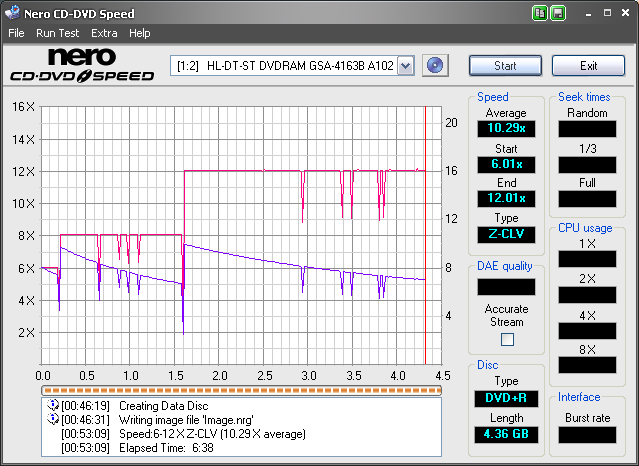Image resolution: width=639 pixels, height=466 pixels.
Task: Click the CPU usage 2X field
Action: click(587, 295)
